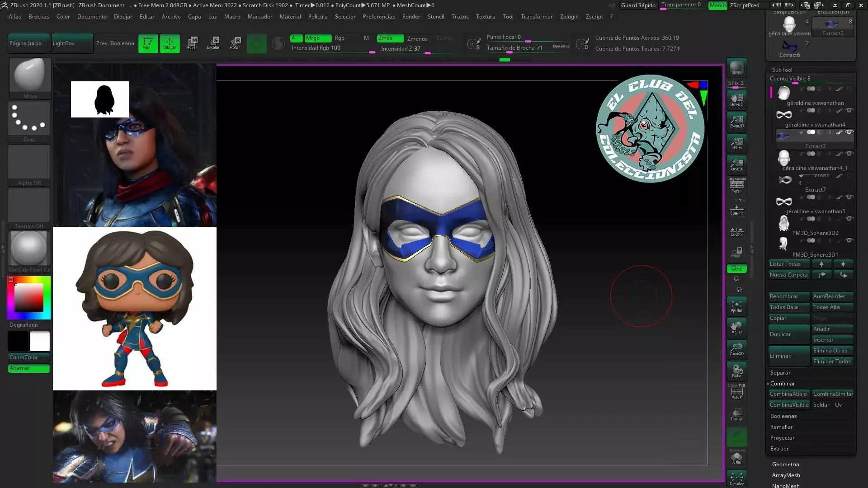Open the Zplugin menu
The width and height of the screenshot is (868, 488).
569,17
